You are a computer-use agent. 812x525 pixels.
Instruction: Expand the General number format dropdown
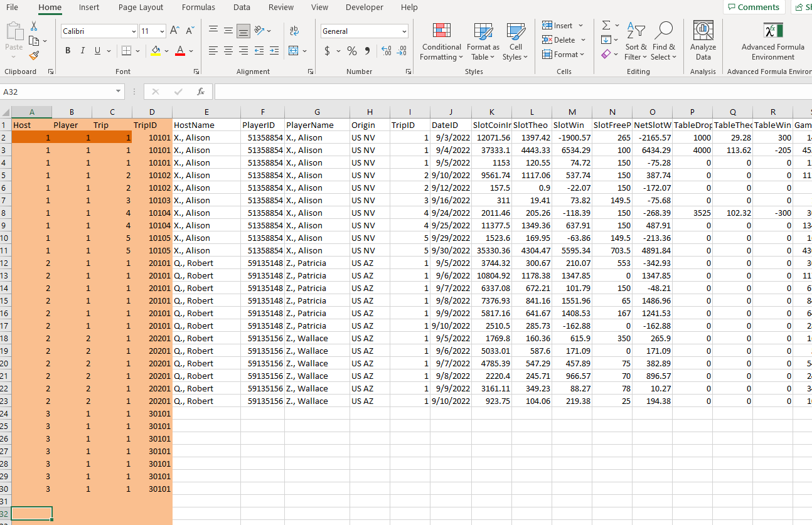click(403, 31)
